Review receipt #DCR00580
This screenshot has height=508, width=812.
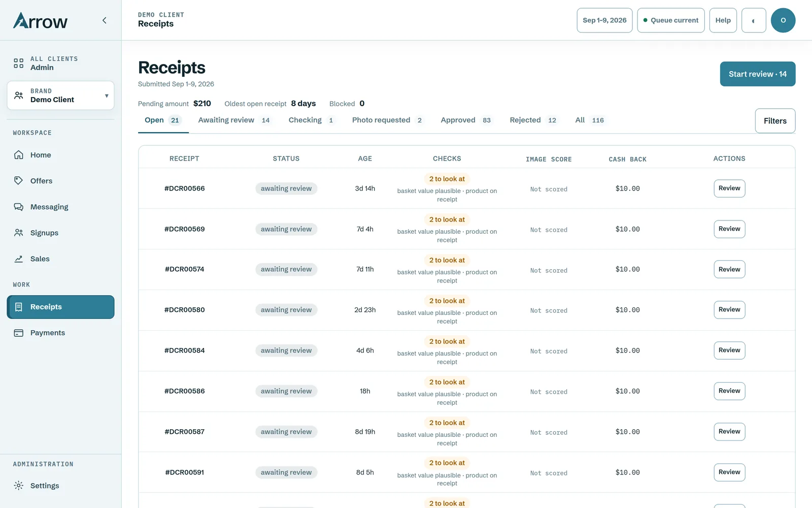pyautogui.click(x=729, y=310)
